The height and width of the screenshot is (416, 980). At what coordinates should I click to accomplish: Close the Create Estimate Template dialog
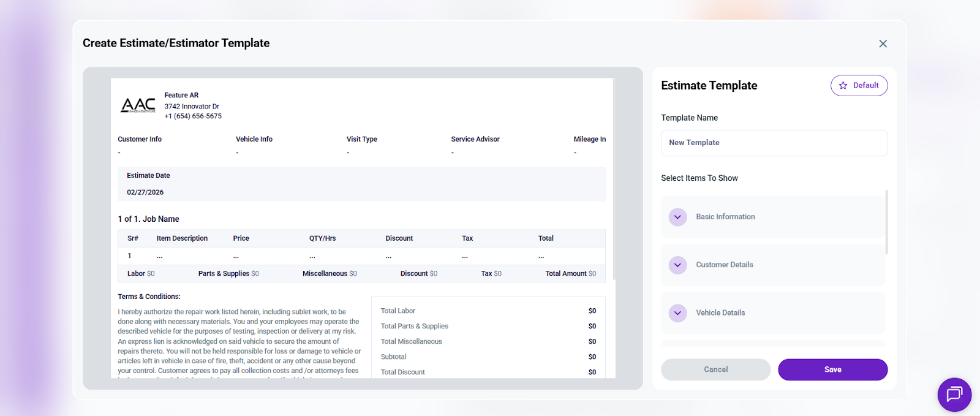(x=883, y=43)
